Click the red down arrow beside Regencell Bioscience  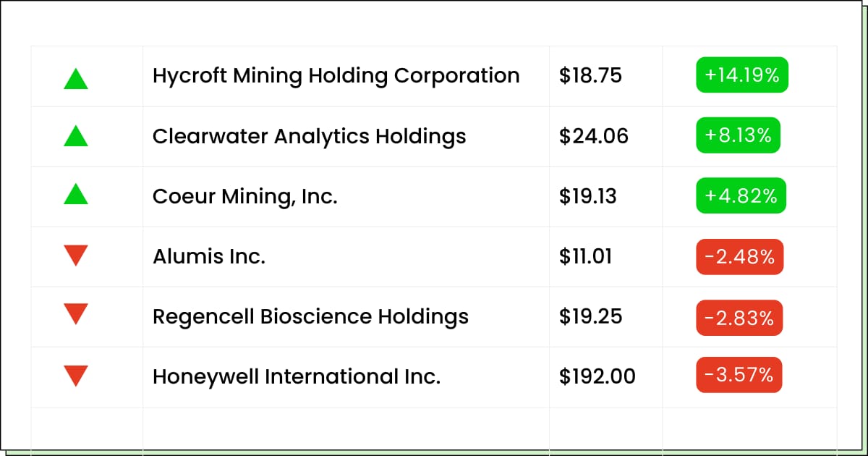point(76,313)
